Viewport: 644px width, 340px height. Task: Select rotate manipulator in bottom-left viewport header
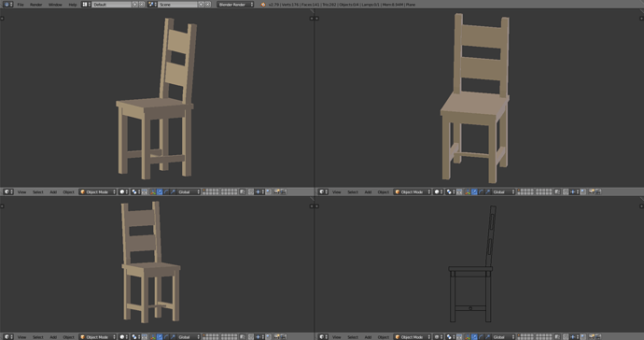pyautogui.click(x=166, y=336)
